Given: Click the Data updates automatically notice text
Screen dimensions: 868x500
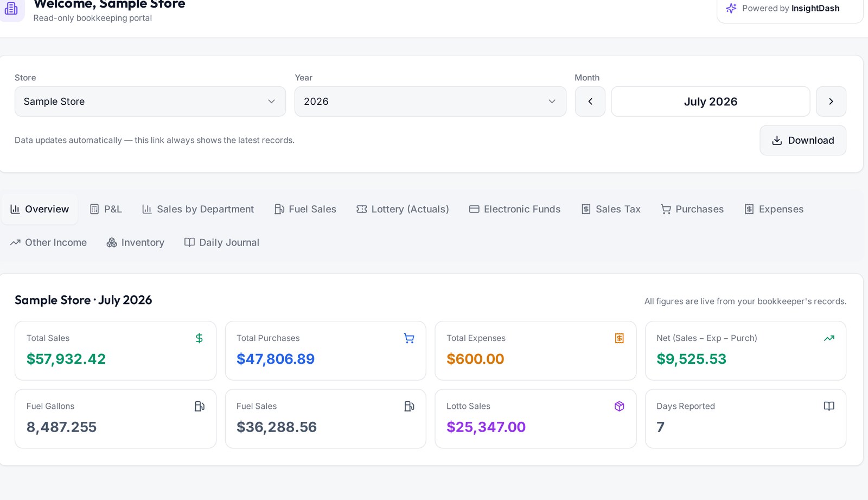Looking at the screenshot, I should tap(155, 140).
